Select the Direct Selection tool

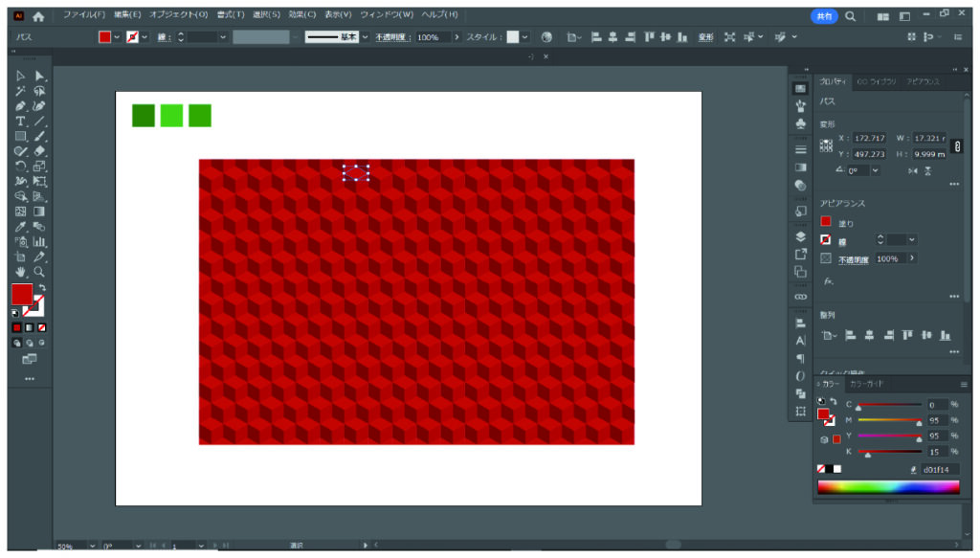click(39, 77)
